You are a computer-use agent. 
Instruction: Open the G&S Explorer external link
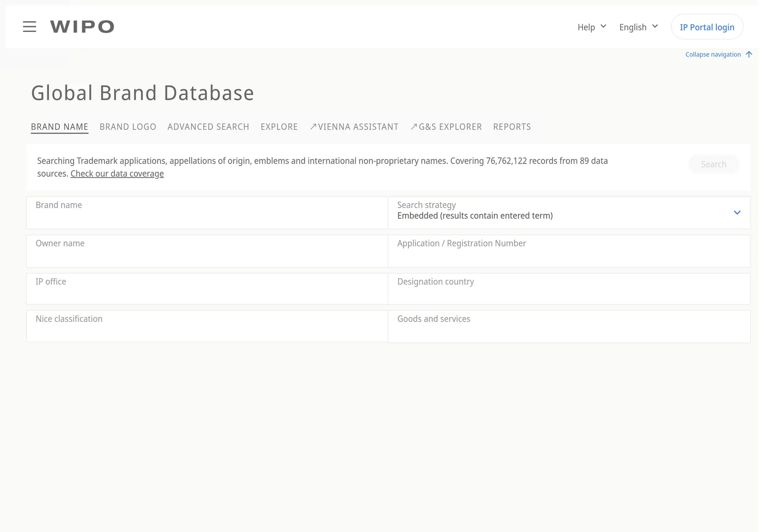click(446, 127)
